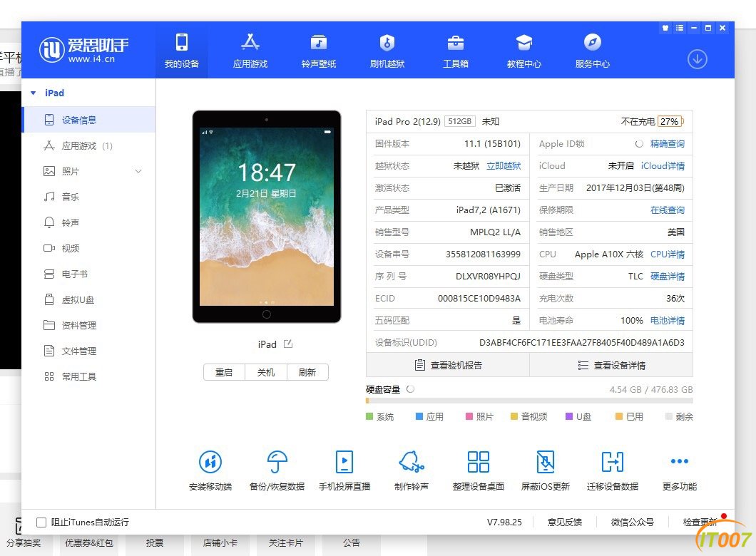The image size is (756, 556).
Task: Click the skin shirt icon in title bar
Action: click(665, 28)
